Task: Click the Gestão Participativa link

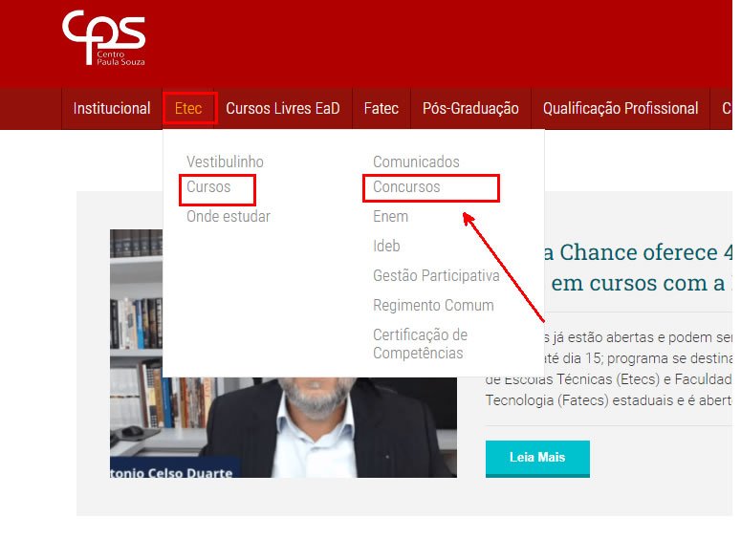Action: click(436, 276)
